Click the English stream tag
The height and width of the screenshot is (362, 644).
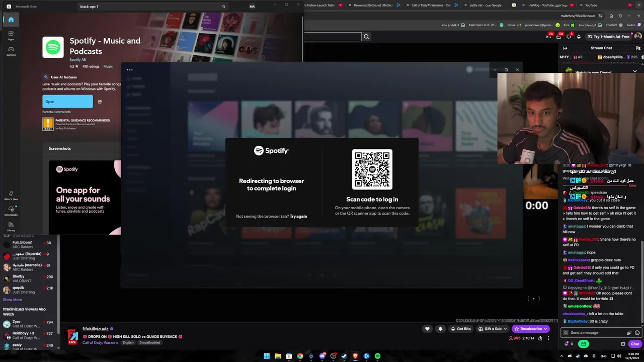click(128, 343)
